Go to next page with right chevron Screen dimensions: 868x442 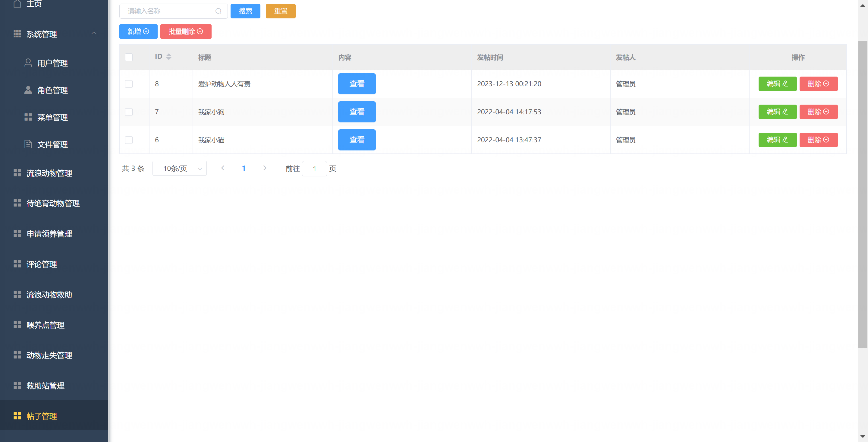coord(265,168)
